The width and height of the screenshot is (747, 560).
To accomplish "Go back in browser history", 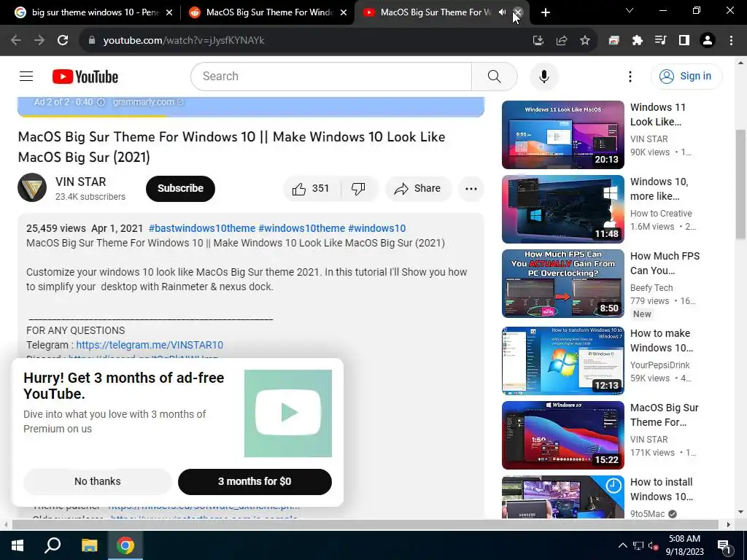I will point(16,41).
